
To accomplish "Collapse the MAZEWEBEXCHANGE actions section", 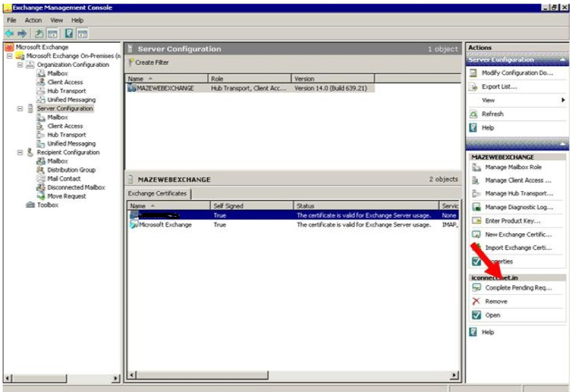I will pyautogui.click(x=563, y=144).
